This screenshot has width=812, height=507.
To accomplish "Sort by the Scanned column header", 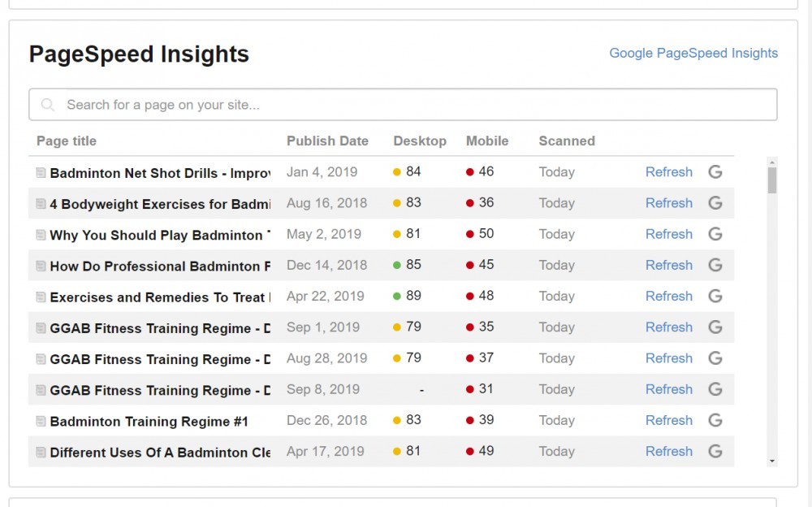I will tap(567, 141).
